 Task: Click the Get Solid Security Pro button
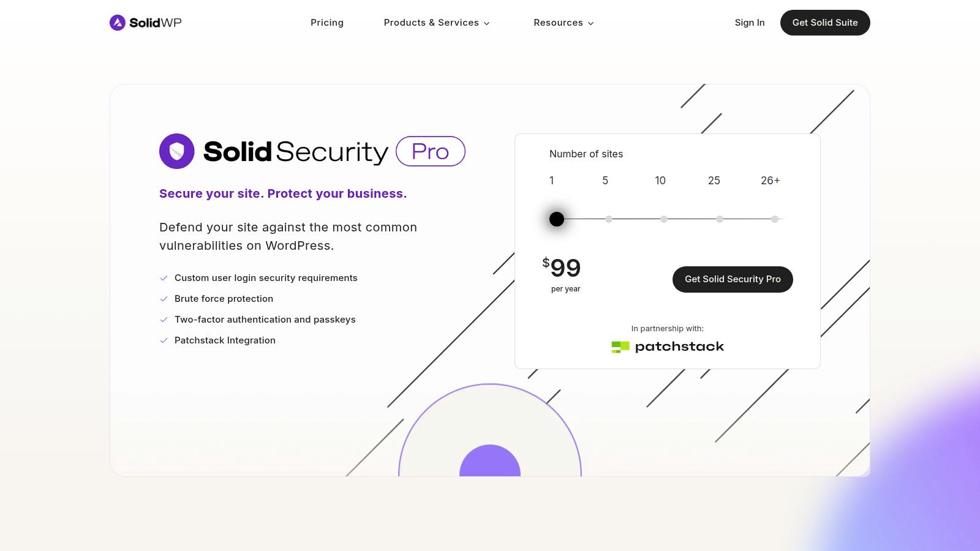coord(733,279)
